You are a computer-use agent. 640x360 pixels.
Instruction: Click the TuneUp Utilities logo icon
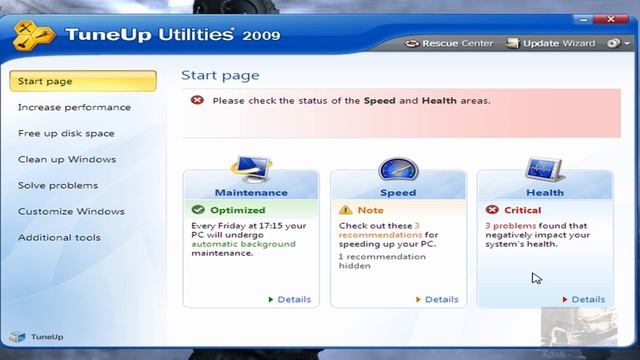(33, 36)
